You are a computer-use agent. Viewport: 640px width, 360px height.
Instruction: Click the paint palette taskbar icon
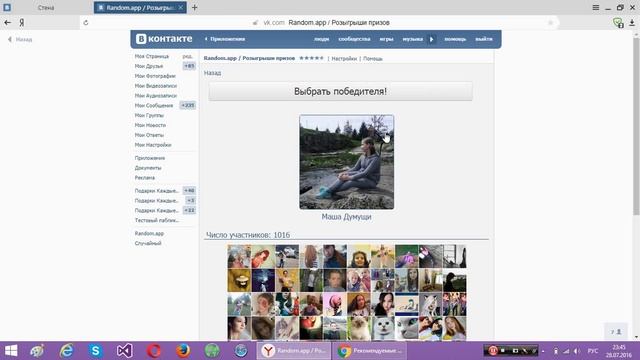tap(37, 351)
